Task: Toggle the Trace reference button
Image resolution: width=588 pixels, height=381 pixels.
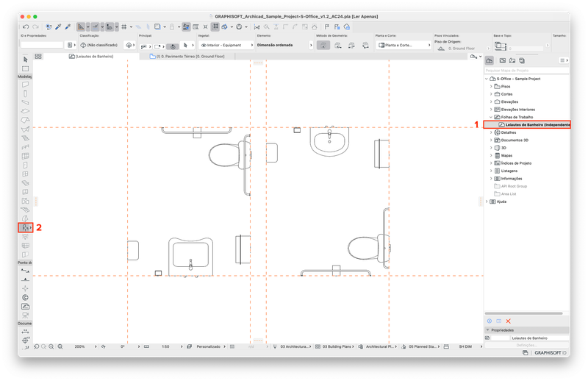Action: [x=157, y=26]
